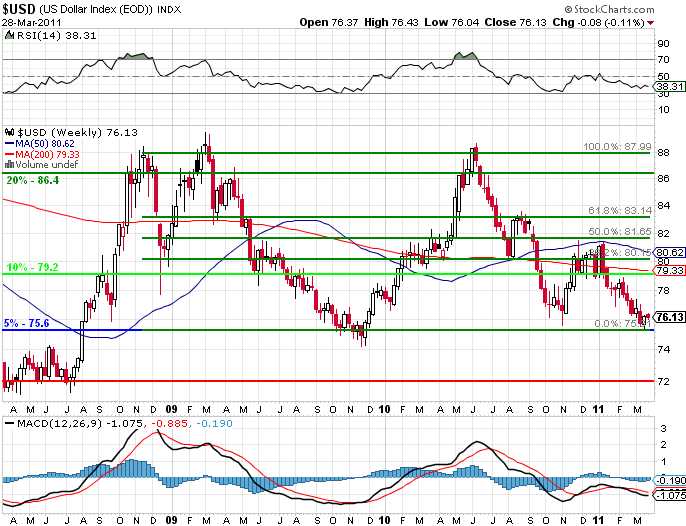Click the red 79.33 price tag on right axis
This screenshot has width=686, height=526.
click(x=669, y=271)
